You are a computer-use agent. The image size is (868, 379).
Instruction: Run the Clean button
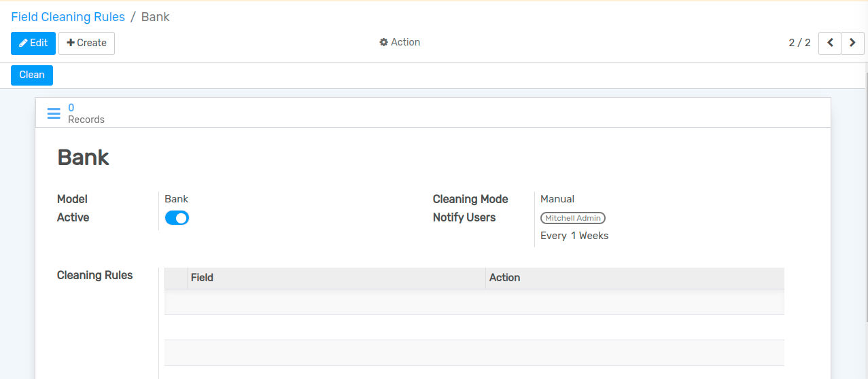(x=31, y=75)
